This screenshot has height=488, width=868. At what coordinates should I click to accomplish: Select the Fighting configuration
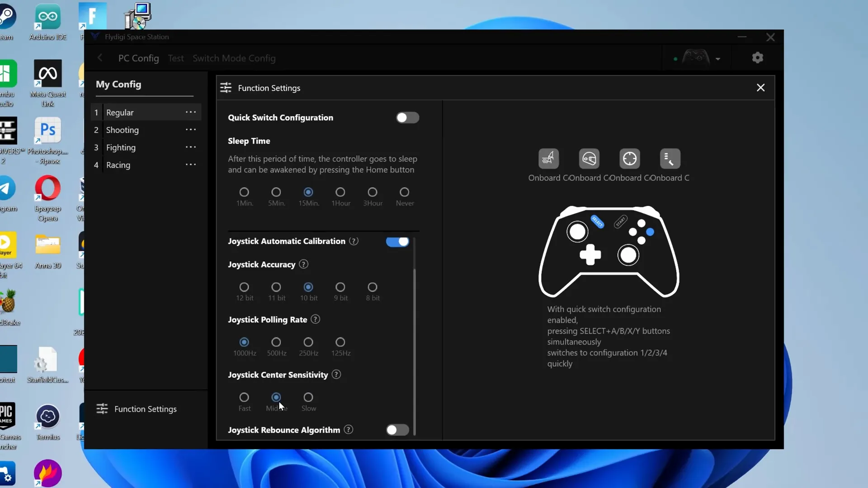[121, 147]
